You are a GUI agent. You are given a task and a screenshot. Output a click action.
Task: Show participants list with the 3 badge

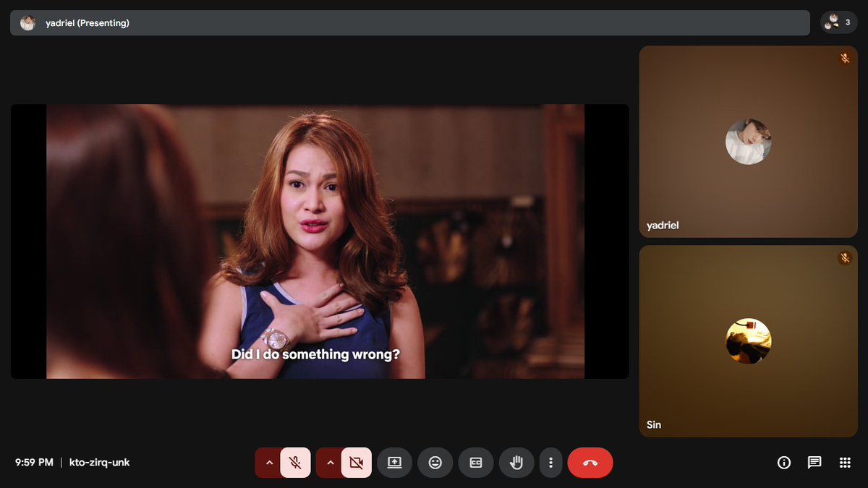pos(839,22)
